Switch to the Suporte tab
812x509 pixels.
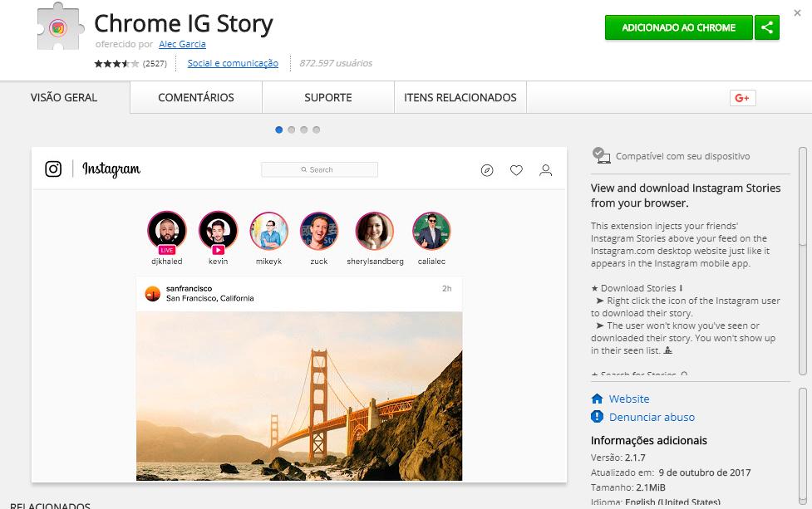coord(327,97)
